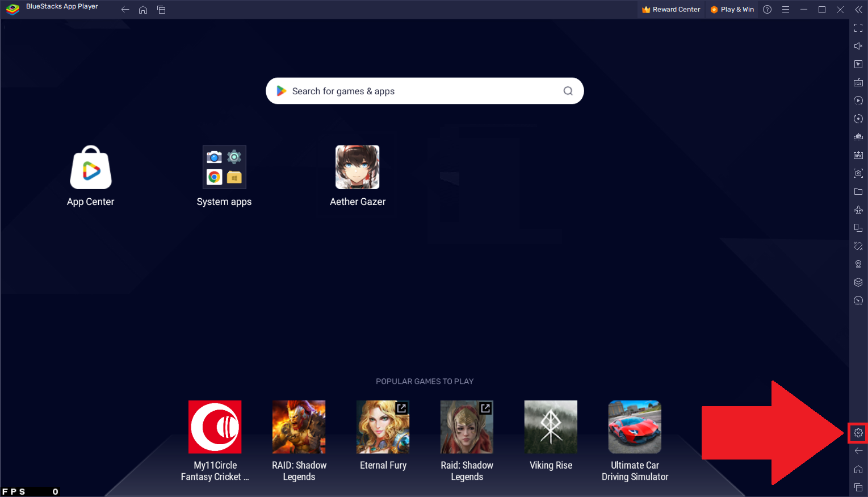The image size is (868, 497).
Task: Show keyboard controls
Action: pyautogui.click(x=858, y=82)
